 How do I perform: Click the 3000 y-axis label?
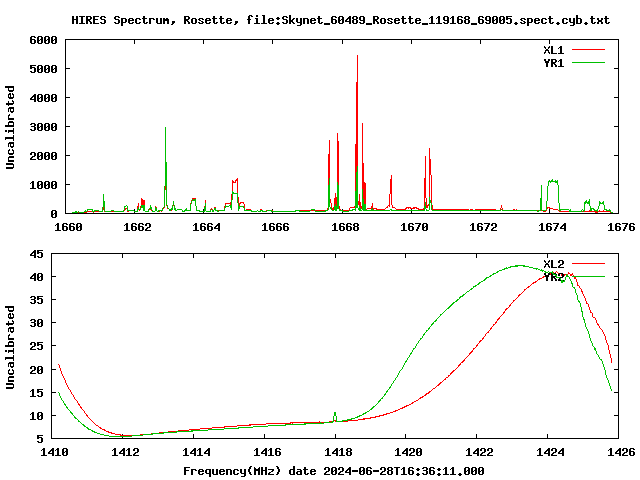click(x=43, y=127)
